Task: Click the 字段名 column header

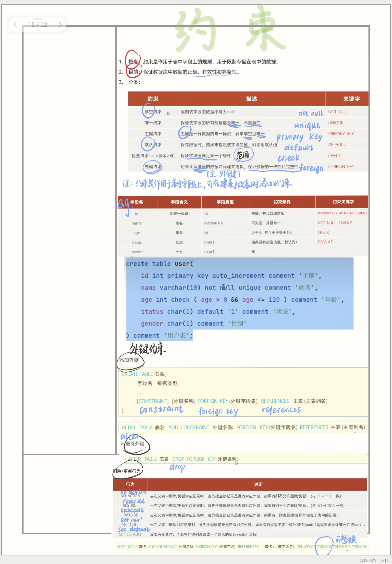Action: tap(136, 202)
